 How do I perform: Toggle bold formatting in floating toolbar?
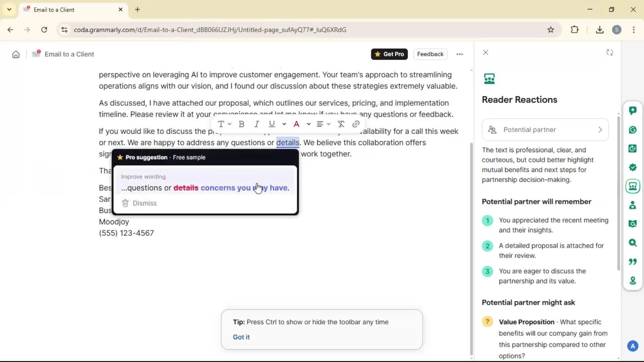tap(241, 124)
